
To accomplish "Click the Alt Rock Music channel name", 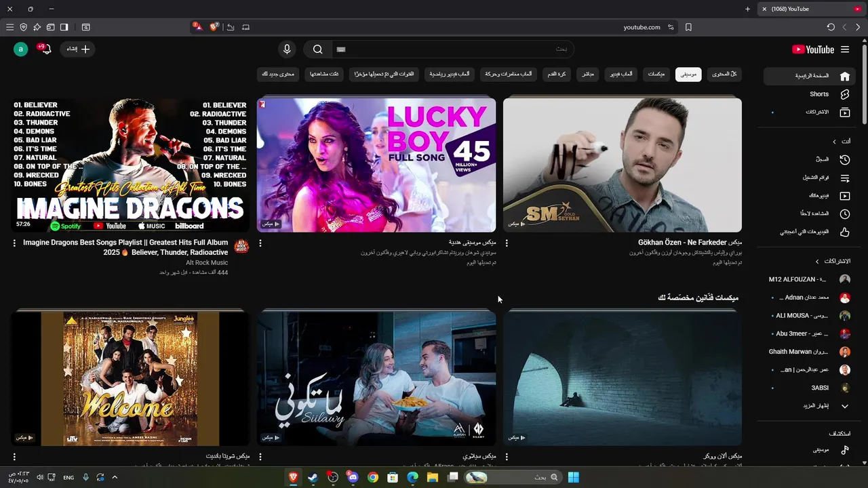I will [207, 263].
